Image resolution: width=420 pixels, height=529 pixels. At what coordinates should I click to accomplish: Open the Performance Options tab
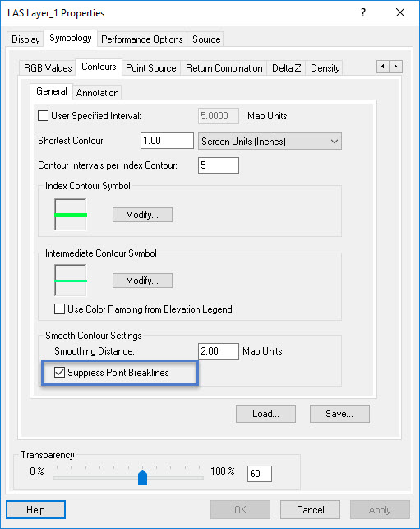click(142, 39)
